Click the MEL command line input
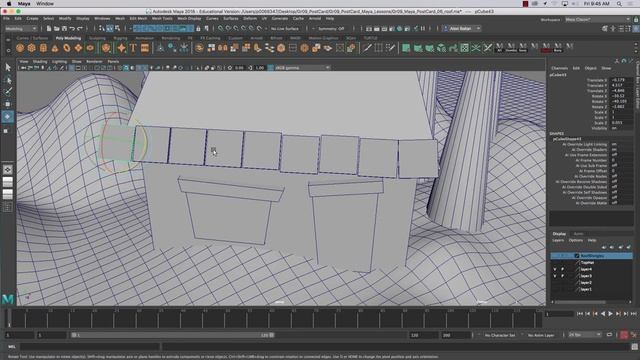The image size is (640, 360). (90, 347)
